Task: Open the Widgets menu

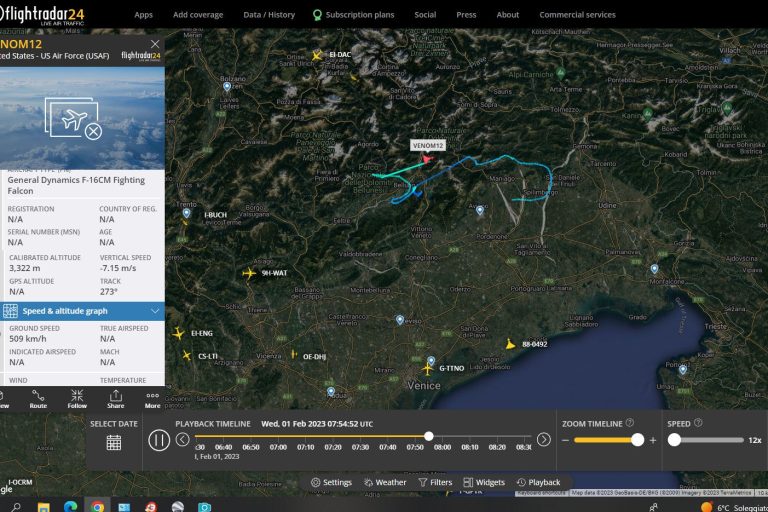Action: pos(484,483)
